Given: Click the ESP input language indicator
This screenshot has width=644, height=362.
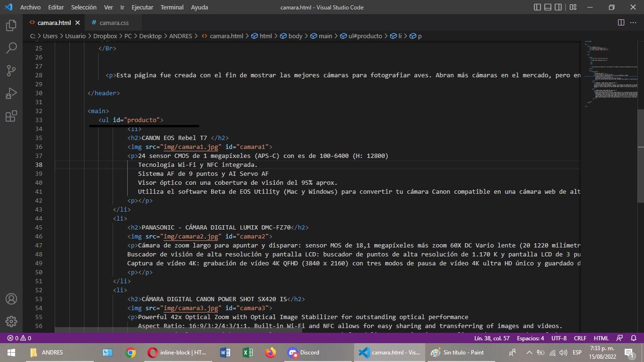Looking at the screenshot, I should point(577,352).
